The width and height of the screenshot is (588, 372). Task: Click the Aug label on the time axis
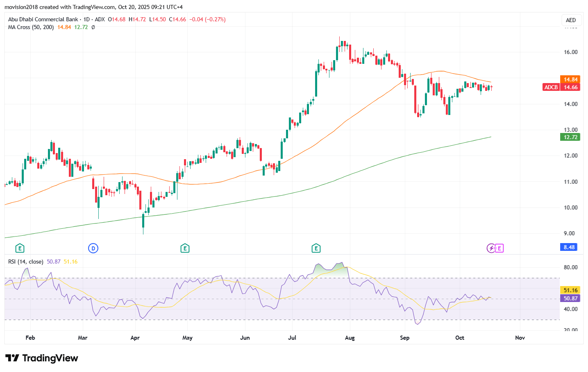[x=350, y=338]
